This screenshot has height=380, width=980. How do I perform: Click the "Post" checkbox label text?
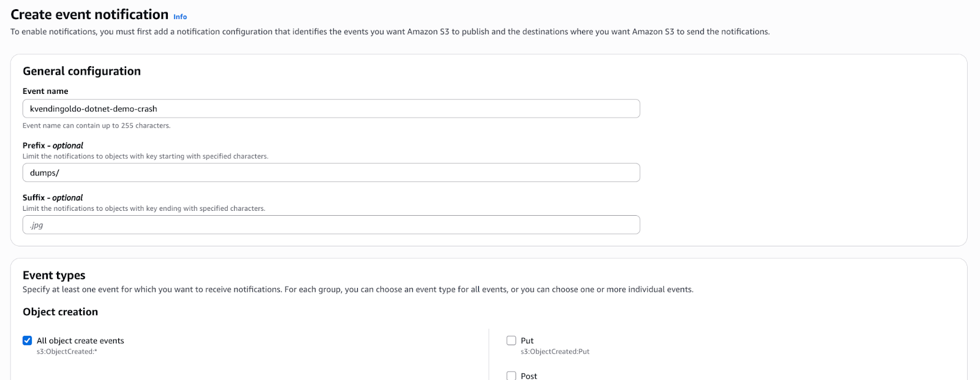tap(529, 376)
